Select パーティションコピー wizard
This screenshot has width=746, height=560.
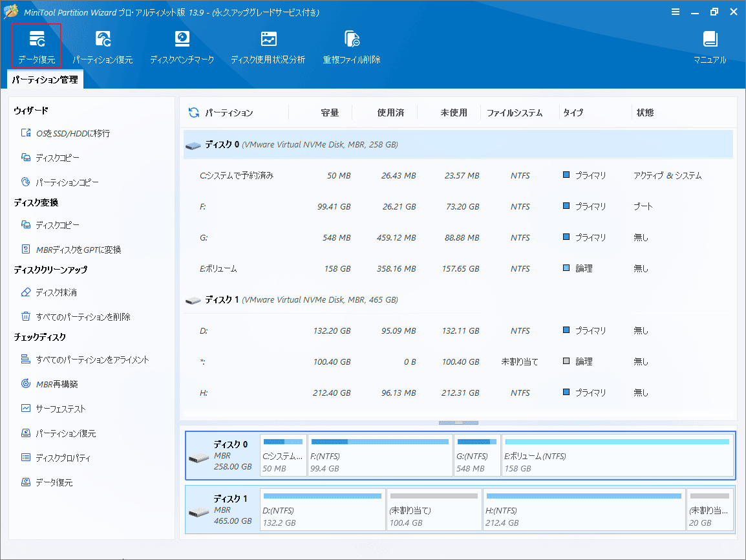[x=60, y=182]
